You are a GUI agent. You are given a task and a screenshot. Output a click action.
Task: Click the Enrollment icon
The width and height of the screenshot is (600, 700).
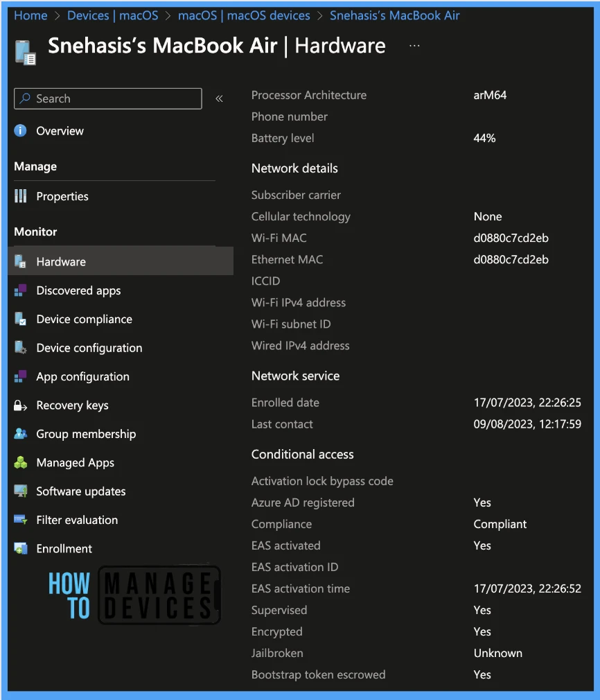21,548
